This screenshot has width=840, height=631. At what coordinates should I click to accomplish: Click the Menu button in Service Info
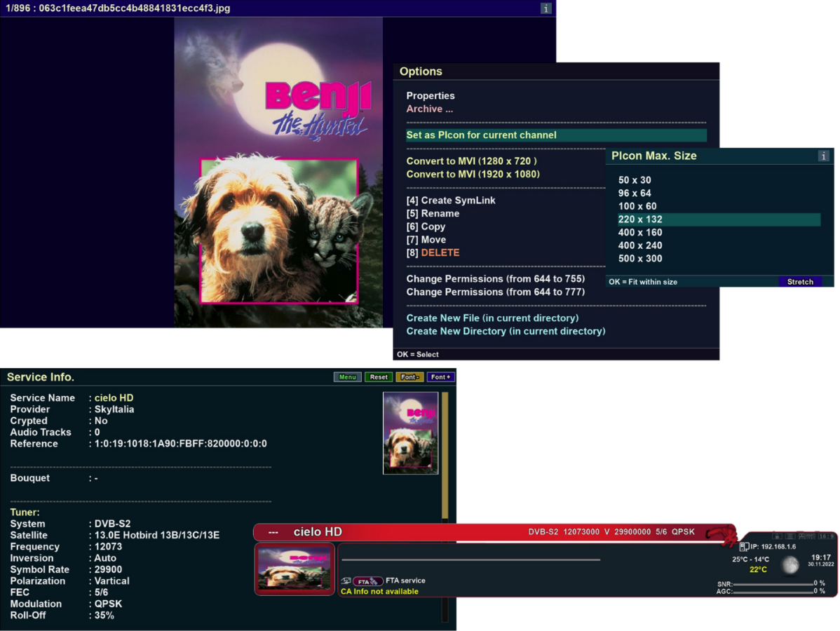click(347, 377)
